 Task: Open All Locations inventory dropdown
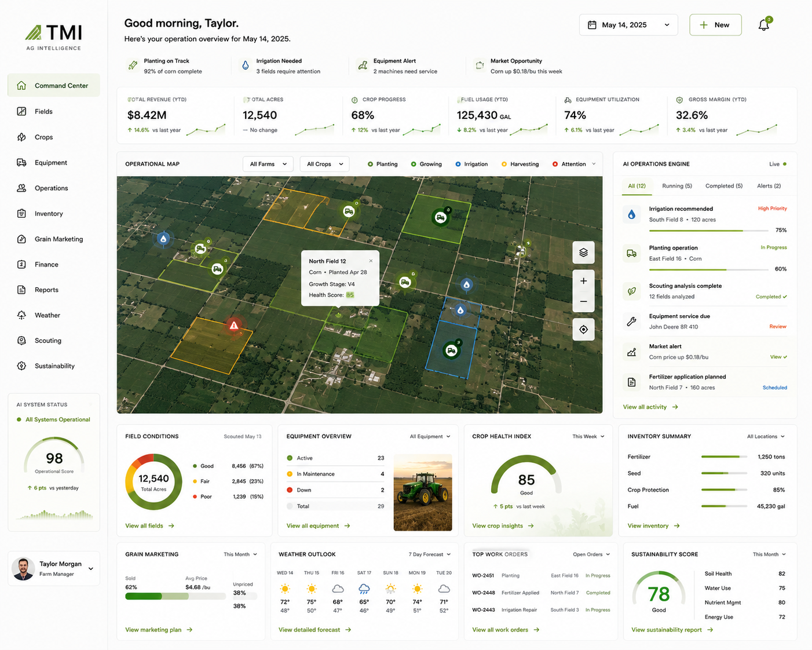766,437
